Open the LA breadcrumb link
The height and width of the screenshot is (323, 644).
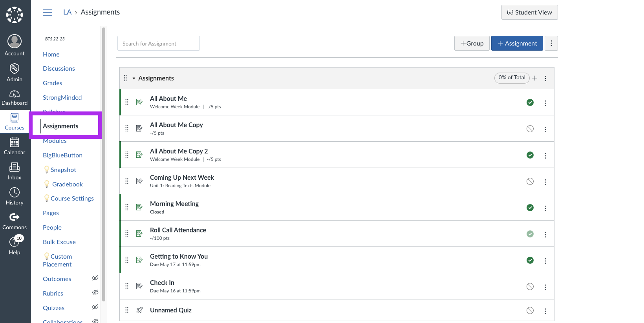(68, 12)
